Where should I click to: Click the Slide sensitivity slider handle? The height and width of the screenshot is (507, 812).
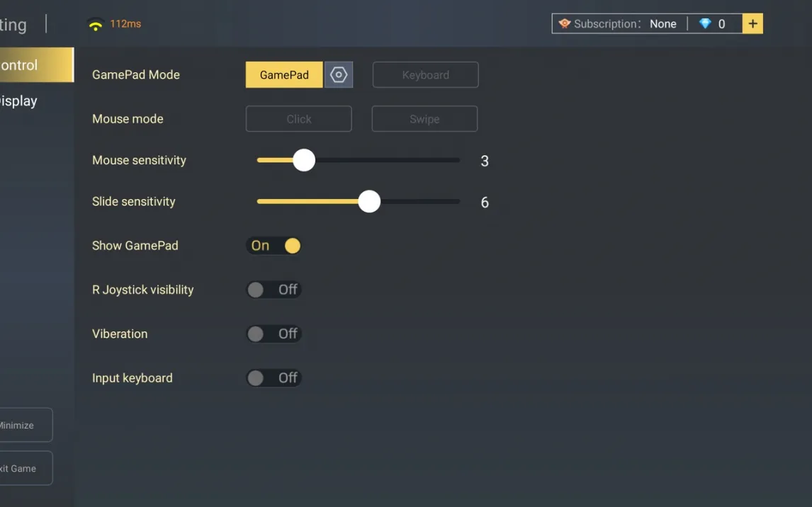(369, 202)
